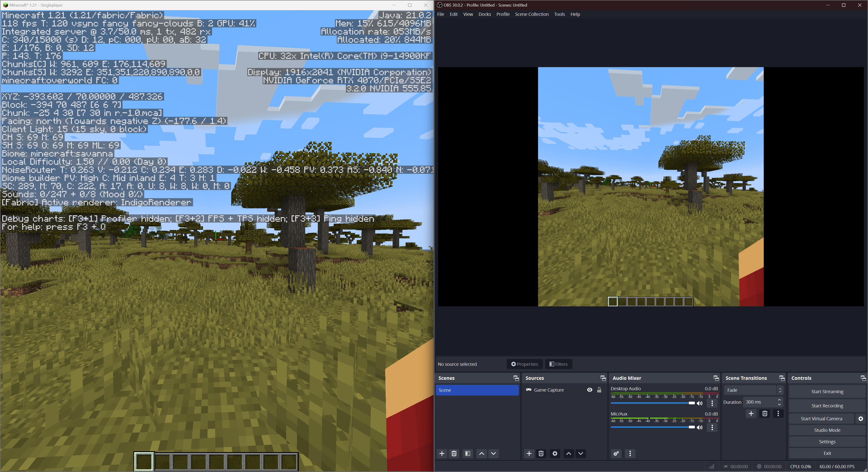Remove selected source using trash icon
The image size is (868, 472).
coord(541,453)
